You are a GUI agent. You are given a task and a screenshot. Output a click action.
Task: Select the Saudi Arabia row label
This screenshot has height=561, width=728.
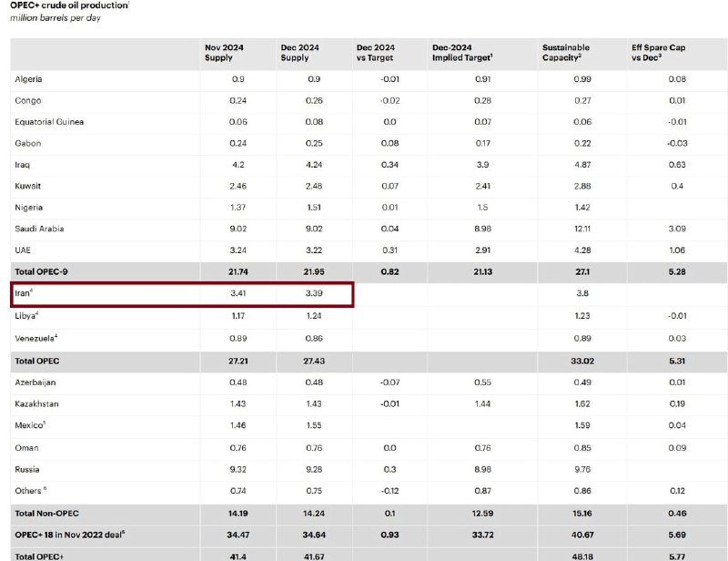[x=40, y=229]
